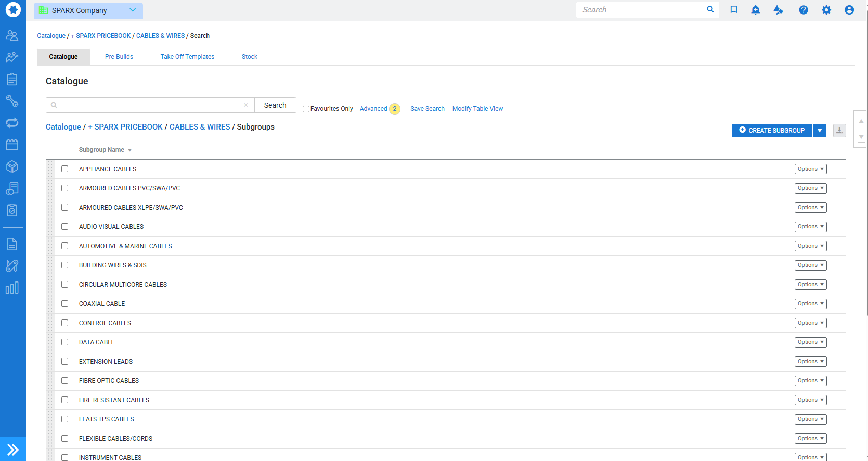Open the settings gear icon
868x461 pixels.
(x=826, y=10)
